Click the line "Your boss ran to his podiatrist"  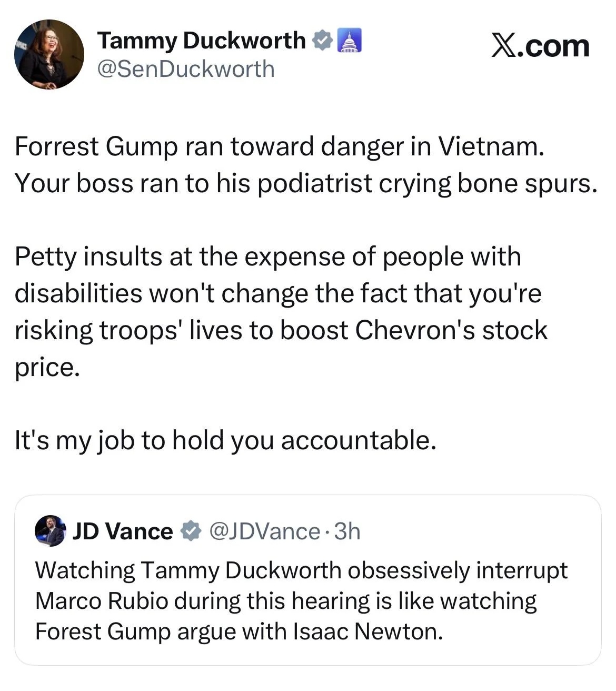(x=305, y=183)
